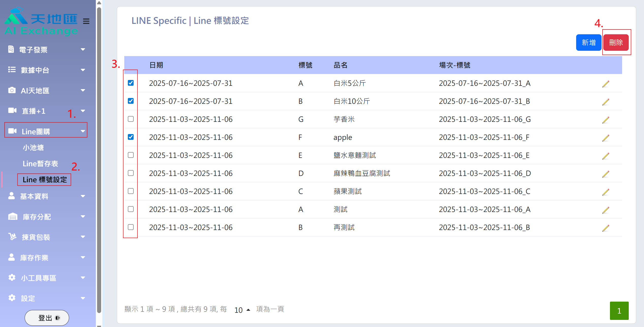This screenshot has width=644, height=327.
Task: Click the 電子發票 document icon
Action: pos(11,49)
